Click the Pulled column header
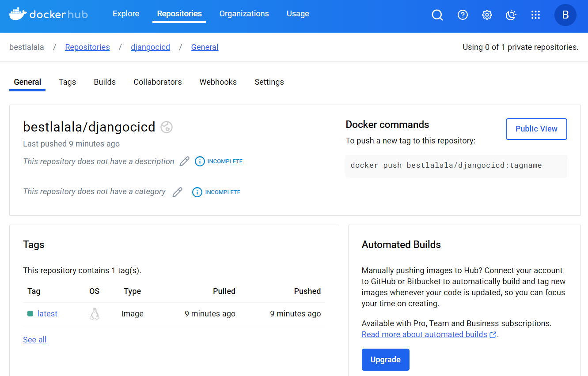This screenshot has width=588, height=376. point(224,291)
